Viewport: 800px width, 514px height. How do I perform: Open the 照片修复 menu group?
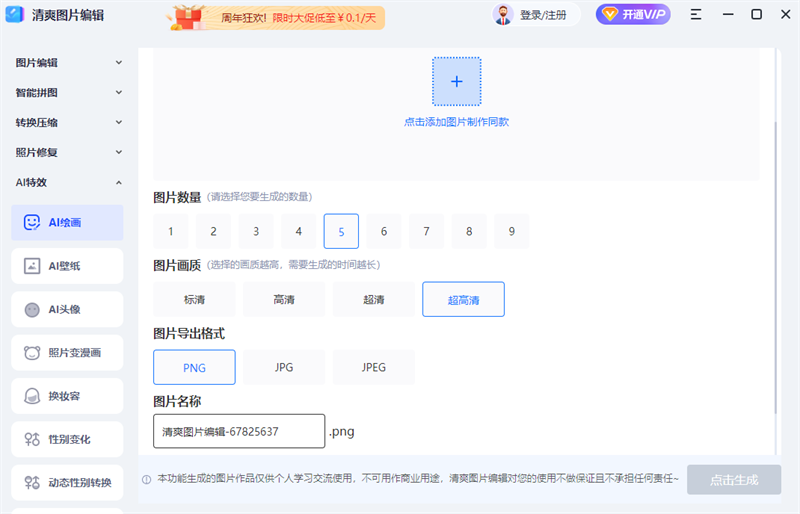pyautogui.click(x=68, y=152)
